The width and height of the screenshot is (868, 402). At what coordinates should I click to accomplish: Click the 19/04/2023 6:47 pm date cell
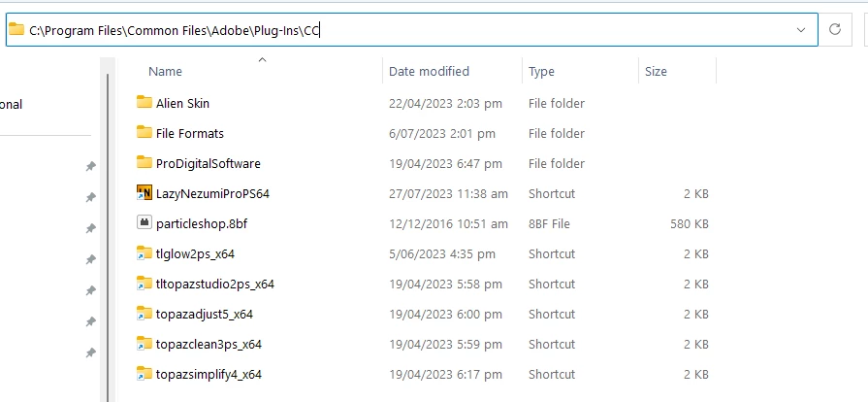click(x=445, y=163)
